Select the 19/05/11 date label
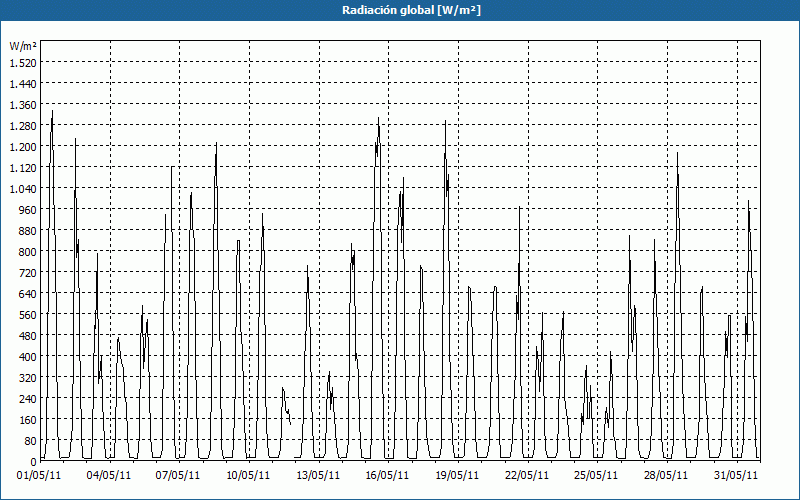The height and width of the screenshot is (500, 800). click(x=457, y=476)
